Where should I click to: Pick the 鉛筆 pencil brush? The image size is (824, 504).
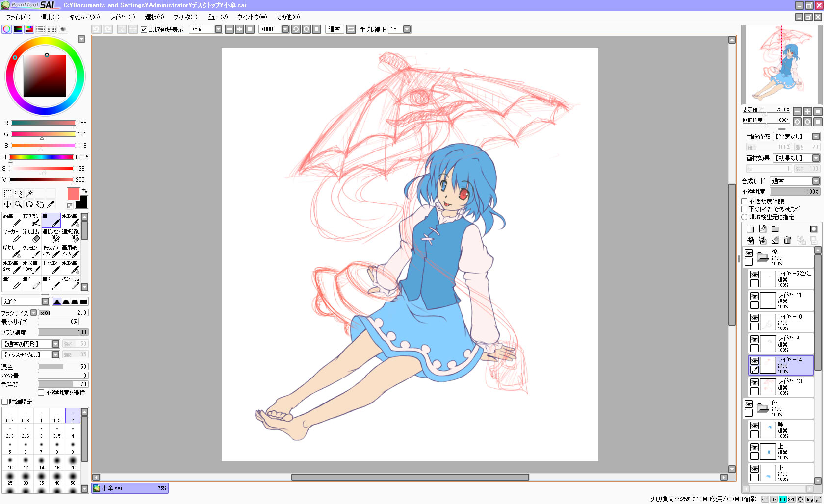[x=12, y=220]
